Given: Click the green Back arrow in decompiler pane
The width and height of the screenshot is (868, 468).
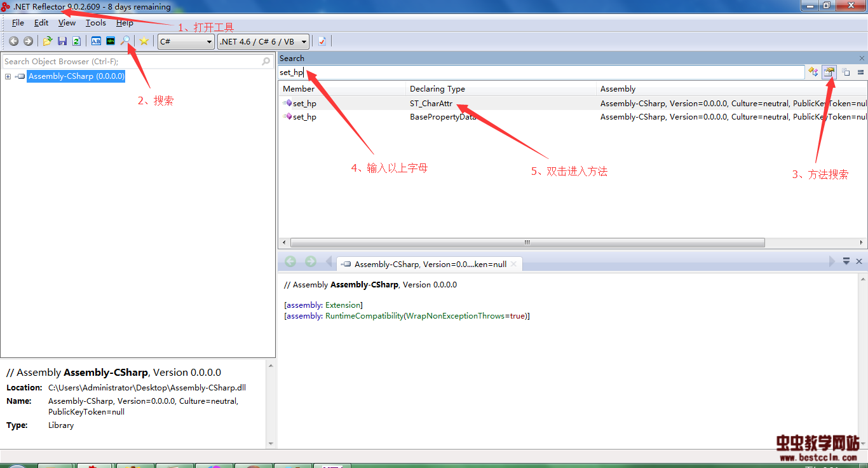Looking at the screenshot, I should click(x=290, y=262).
